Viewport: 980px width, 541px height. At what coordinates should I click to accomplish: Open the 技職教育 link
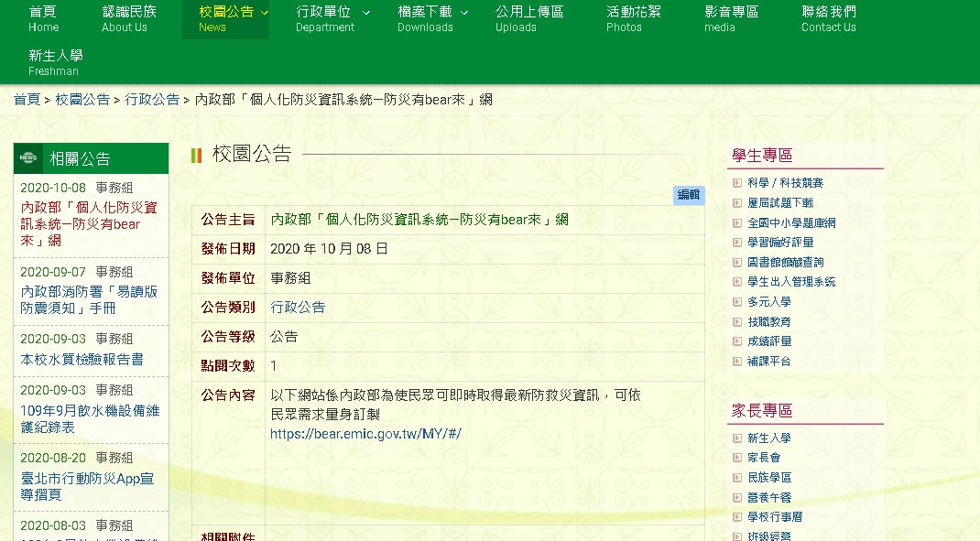(x=768, y=321)
